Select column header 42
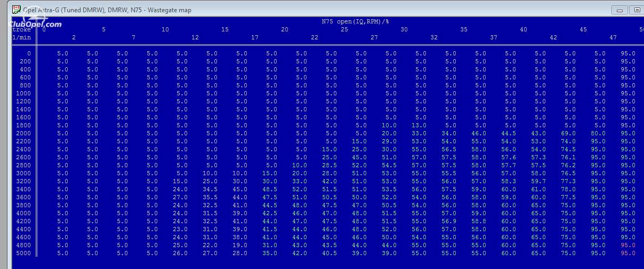Viewport: 644px width, 269px height. coord(553,38)
